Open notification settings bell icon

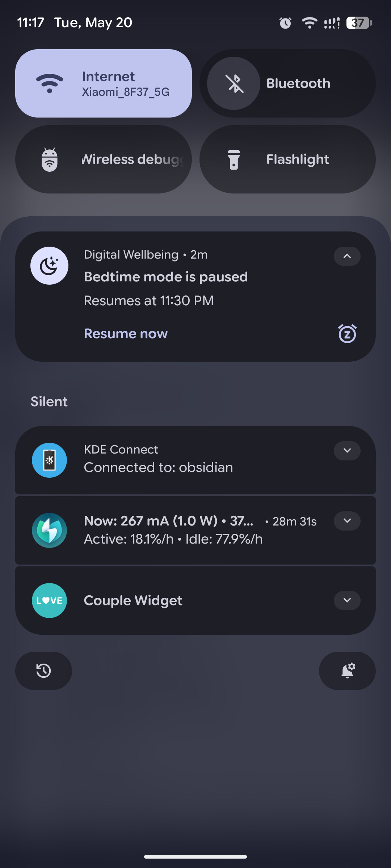coord(347,671)
